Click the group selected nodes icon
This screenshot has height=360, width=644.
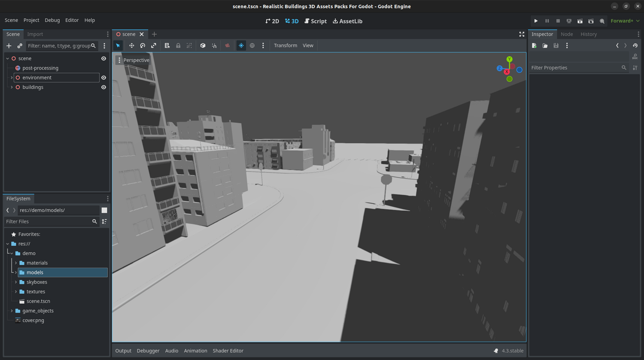tap(189, 45)
